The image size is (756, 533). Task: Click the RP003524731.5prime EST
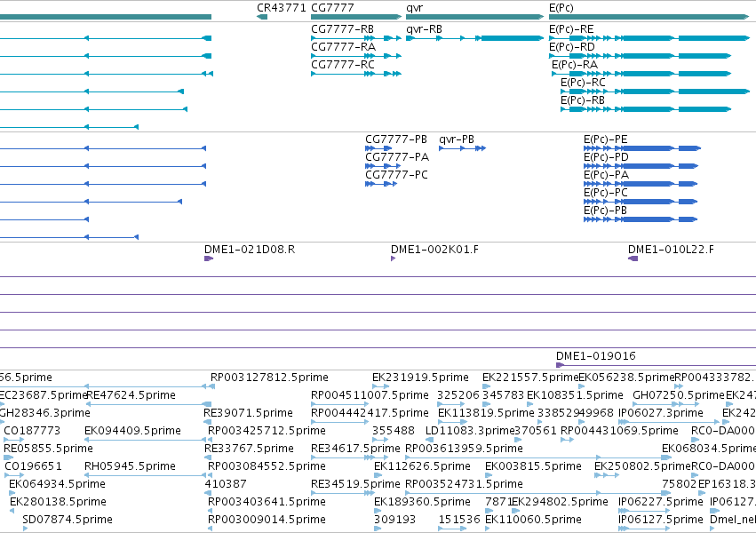pyautogui.click(x=537, y=494)
